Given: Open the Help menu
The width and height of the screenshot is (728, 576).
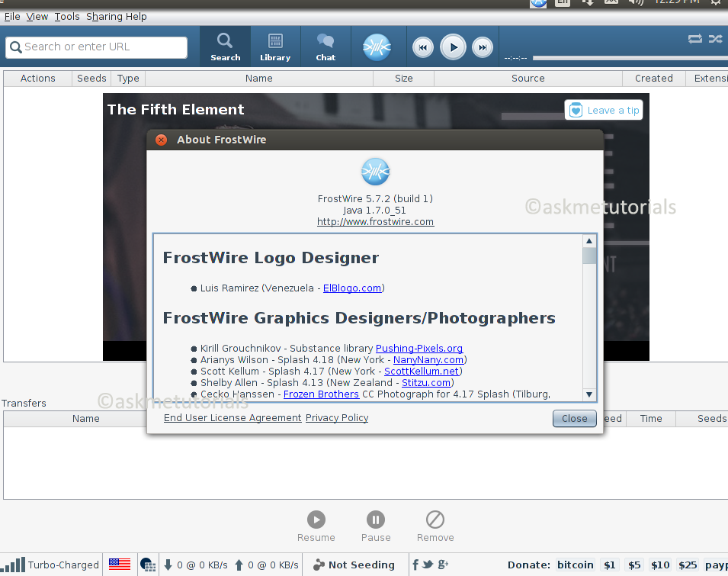Looking at the screenshot, I should (x=136, y=17).
